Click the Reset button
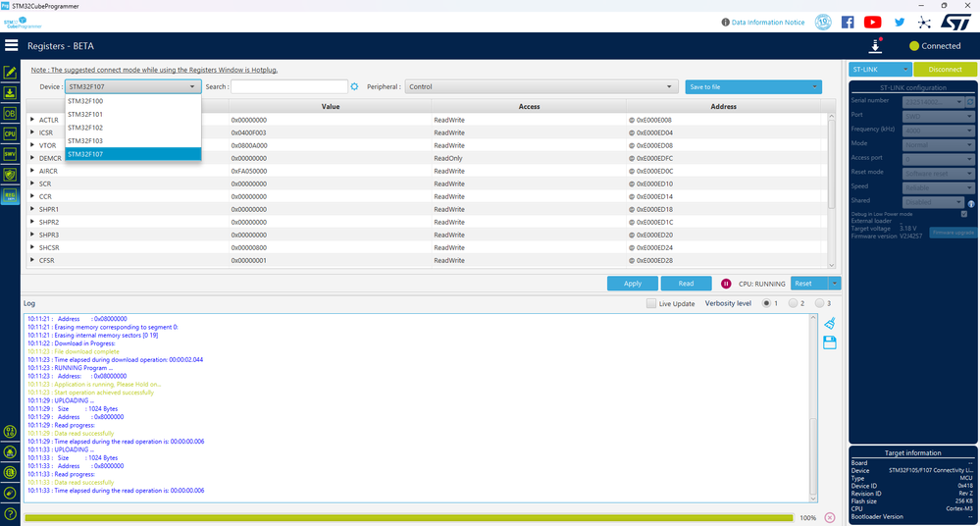Viewport: 980px width, 526px height. point(809,284)
